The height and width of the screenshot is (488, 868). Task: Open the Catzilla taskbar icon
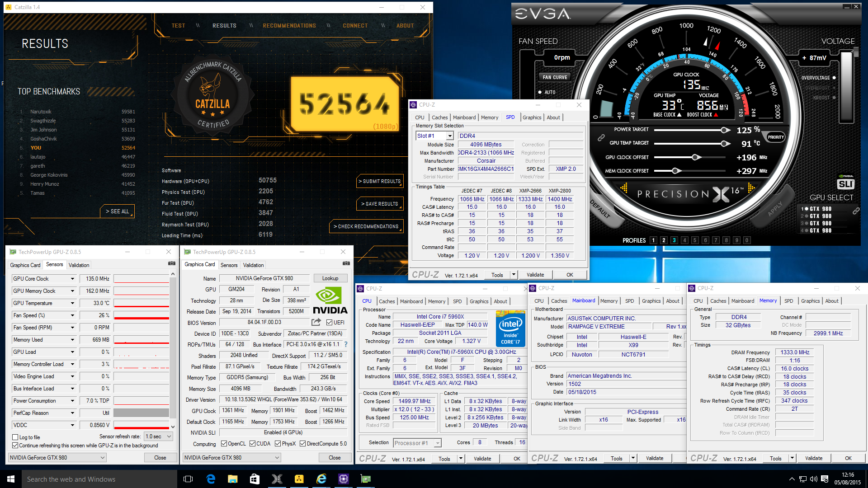click(299, 479)
